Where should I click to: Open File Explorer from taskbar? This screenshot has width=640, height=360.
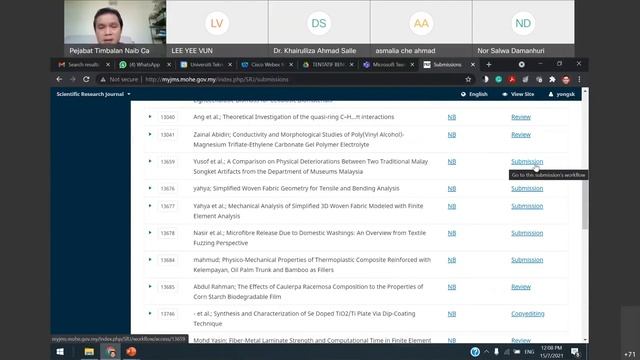click(x=89, y=351)
